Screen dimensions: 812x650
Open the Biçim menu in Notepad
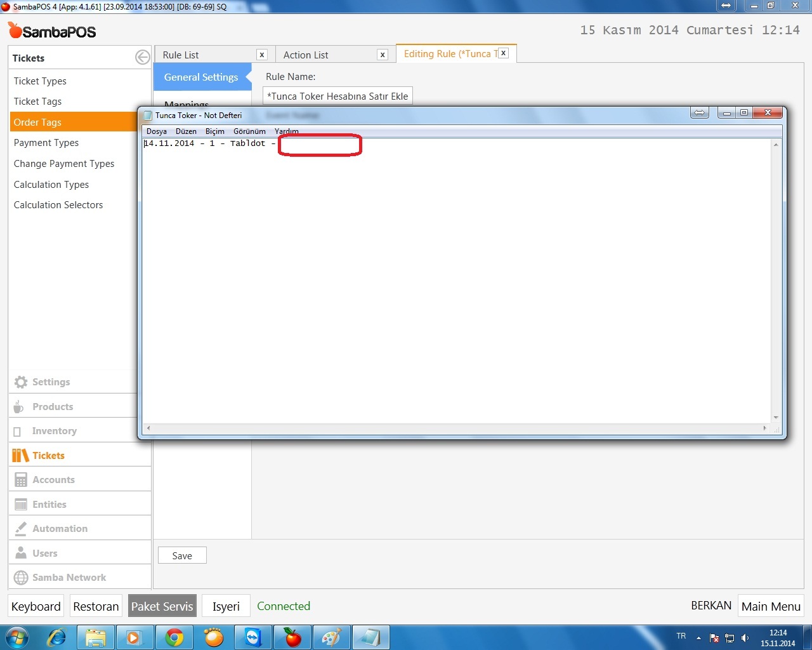click(x=215, y=131)
